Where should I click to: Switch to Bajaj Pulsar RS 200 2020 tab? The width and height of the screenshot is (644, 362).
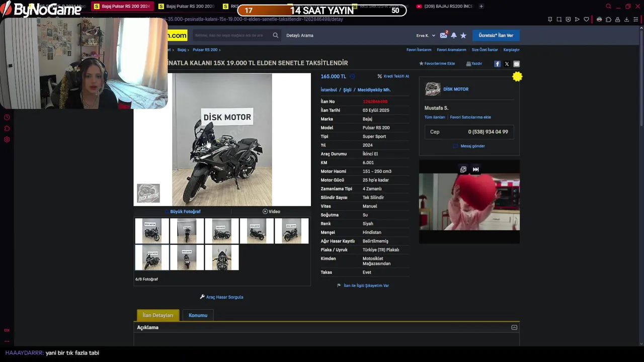(x=186, y=7)
